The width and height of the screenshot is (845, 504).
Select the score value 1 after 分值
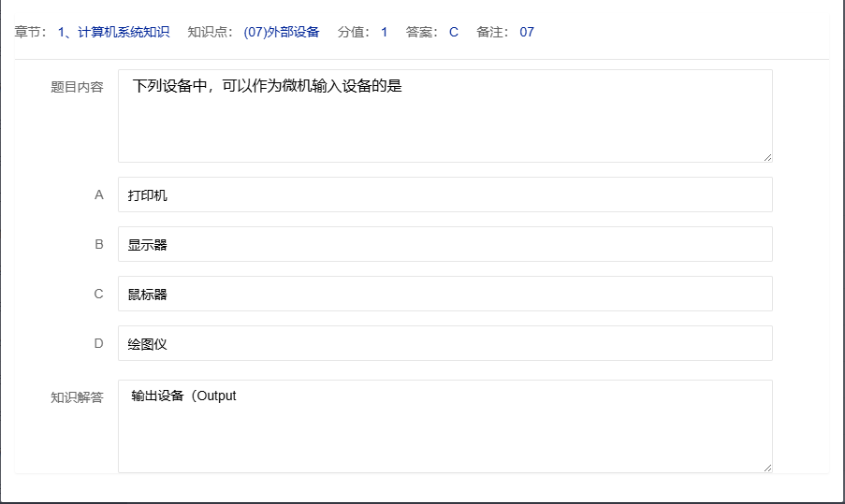click(384, 32)
